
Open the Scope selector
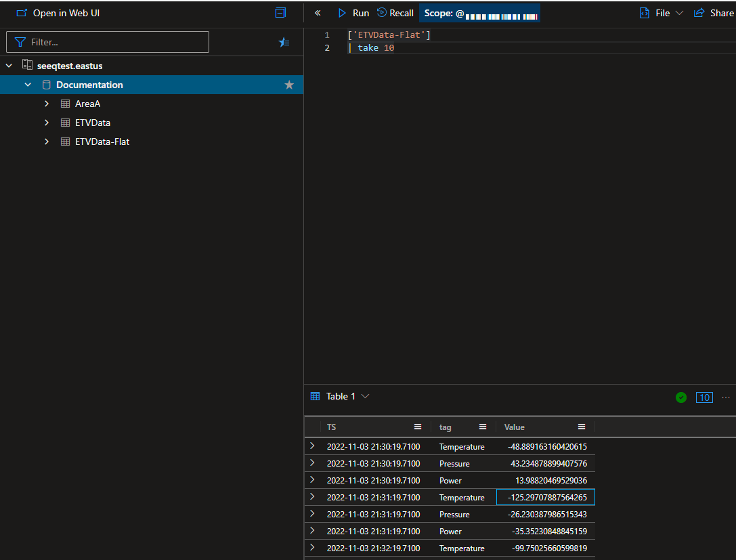tap(479, 12)
